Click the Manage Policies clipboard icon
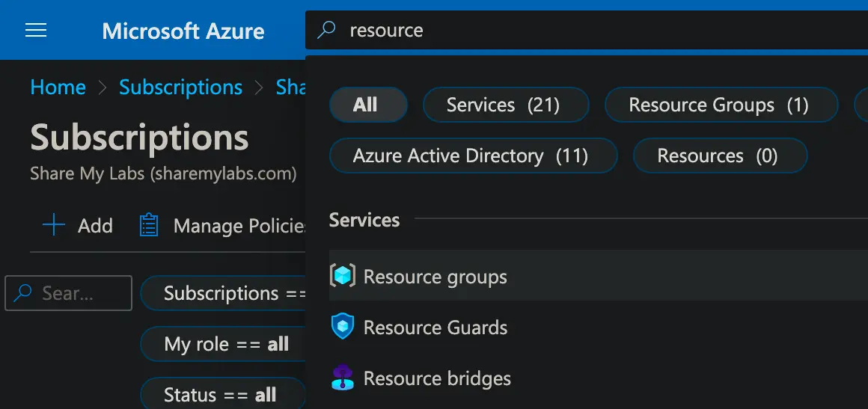This screenshot has width=868, height=409. click(x=150, y=226)
